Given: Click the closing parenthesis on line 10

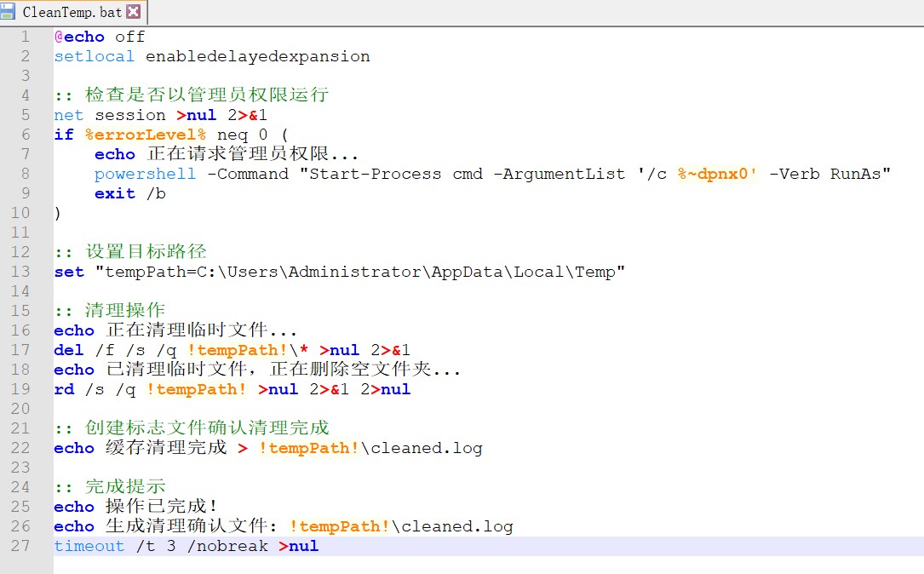Looking at the screenshot, I should click(x=57, y=213).
